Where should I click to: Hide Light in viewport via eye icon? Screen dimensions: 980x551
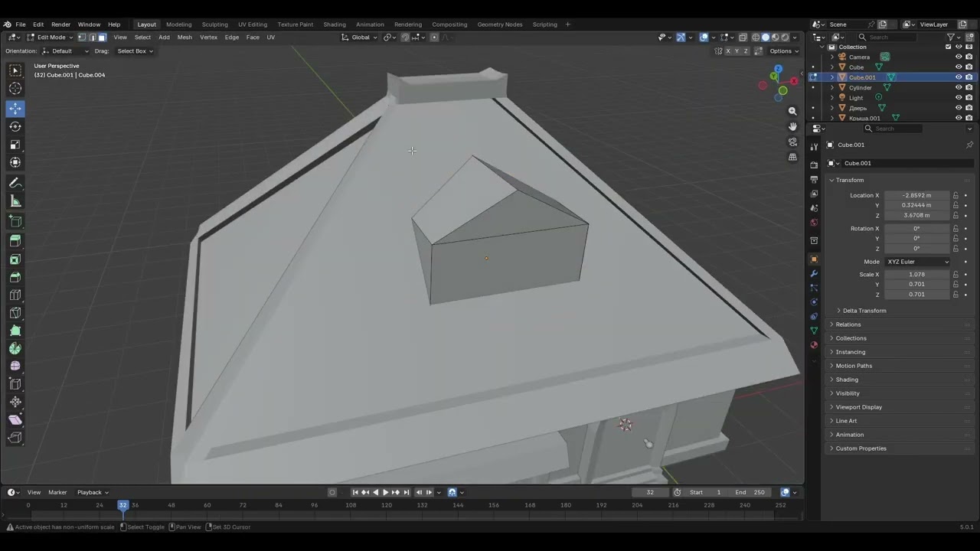(x=958, y=97)
